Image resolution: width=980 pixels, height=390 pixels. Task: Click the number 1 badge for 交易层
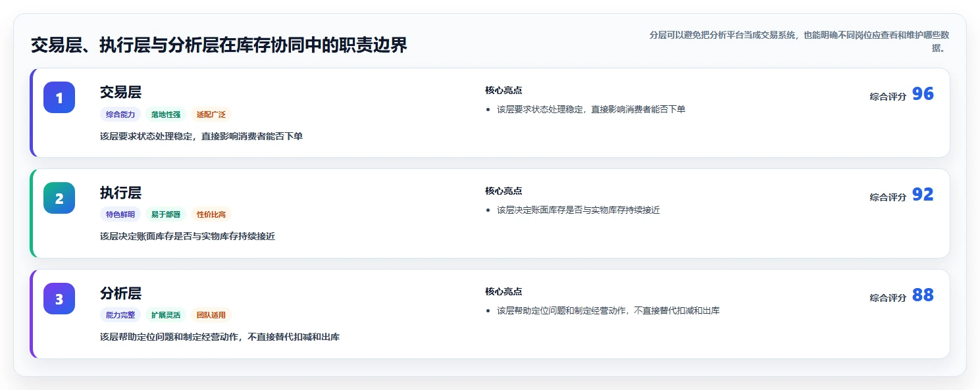(59, 97)
